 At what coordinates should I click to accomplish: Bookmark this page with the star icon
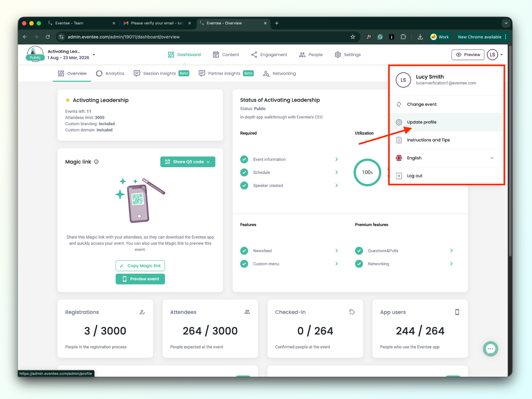353,37
